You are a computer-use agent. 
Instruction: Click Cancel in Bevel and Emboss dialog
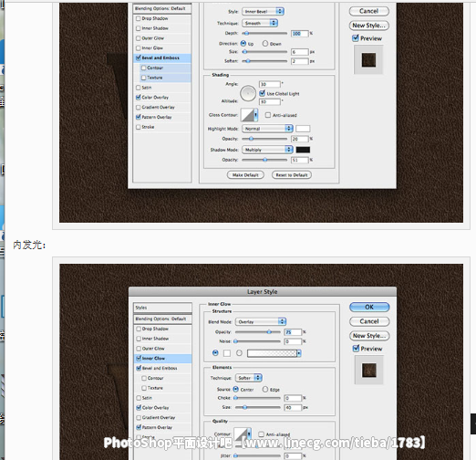tap(369, 11)
